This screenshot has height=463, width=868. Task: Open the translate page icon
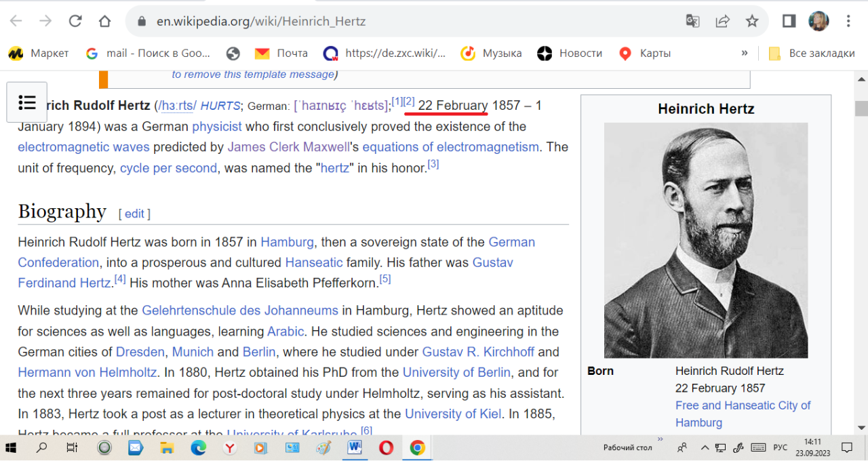[692, 21]
